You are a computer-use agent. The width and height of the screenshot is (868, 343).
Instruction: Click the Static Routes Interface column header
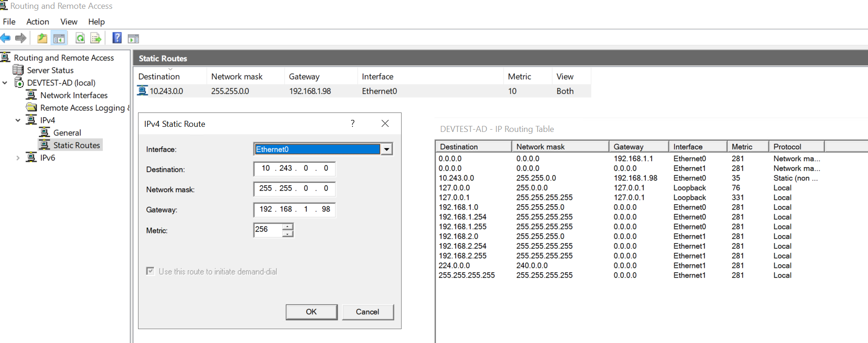tap(430, 76)
